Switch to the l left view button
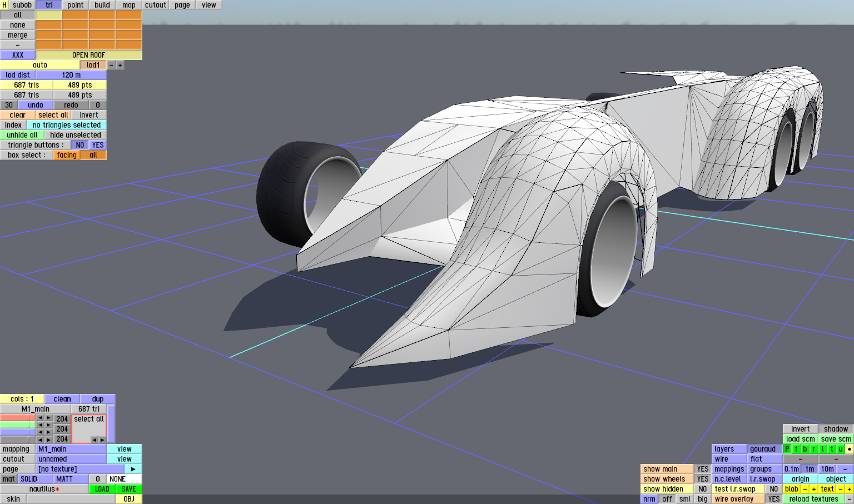Viewport: 854px width, 504px height. click(x=823, y=449)
